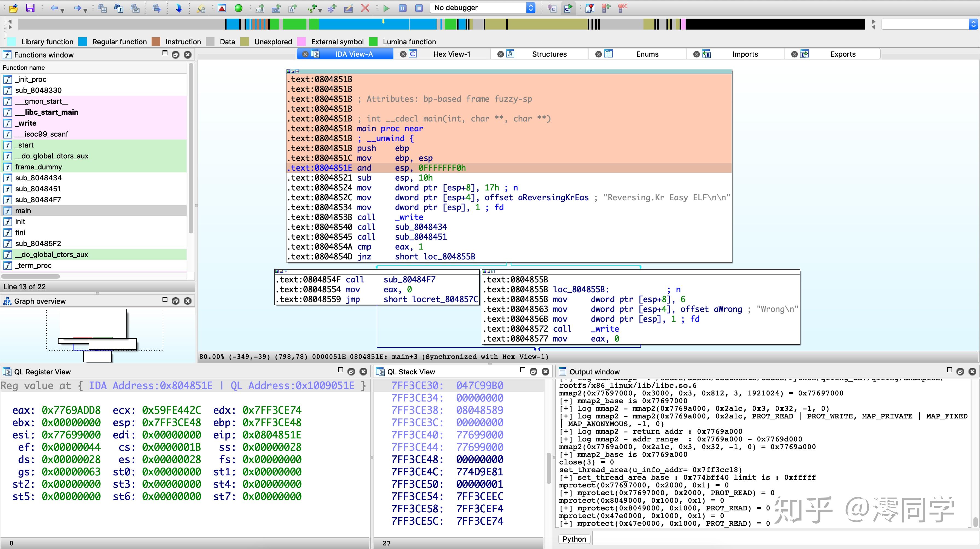This screenshot has height=549, width=980.
Task: Close the QL Stack View panel
Action: click(546, 372)
